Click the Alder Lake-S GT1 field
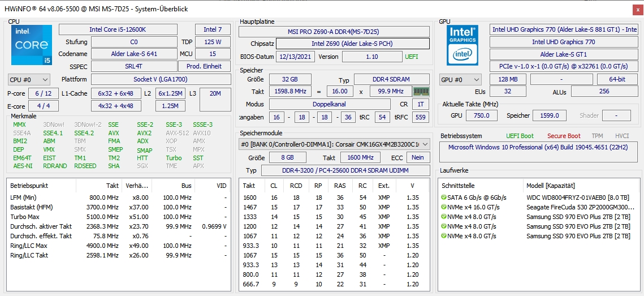644x296 pixels. 564,54
